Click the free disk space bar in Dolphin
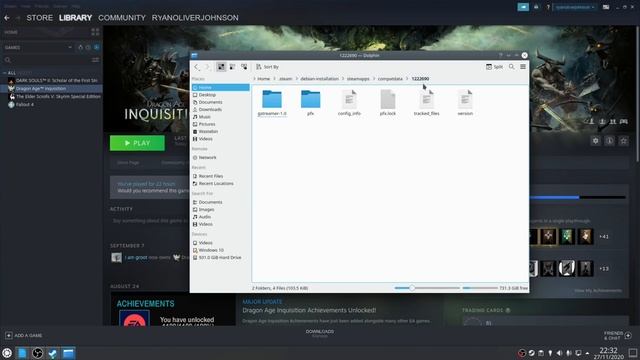Viewport: 640px width, 360px height. coord(480,288)
